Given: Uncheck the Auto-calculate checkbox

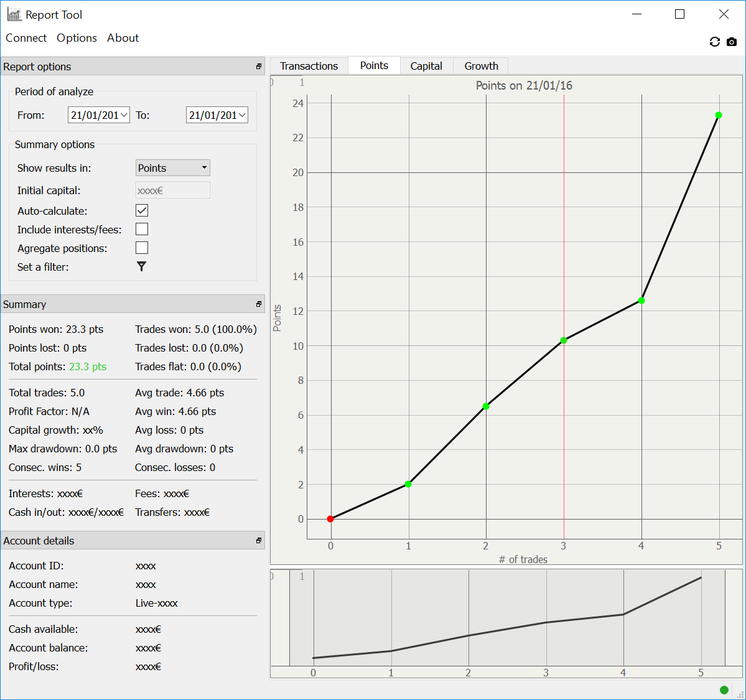Looking at the screenshot, I should coord(142,210).
